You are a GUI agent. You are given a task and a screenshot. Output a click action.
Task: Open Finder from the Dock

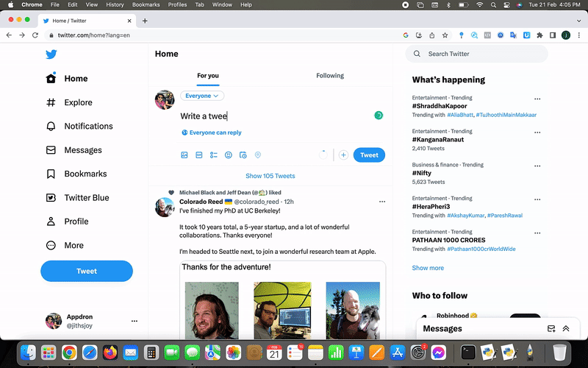(28, 353)
